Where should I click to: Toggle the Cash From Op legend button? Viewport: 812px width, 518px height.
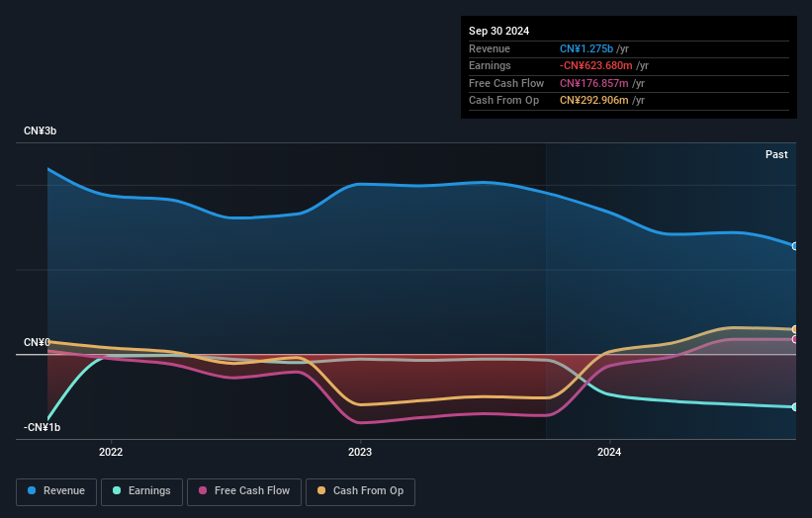click(x=360, y=491)
